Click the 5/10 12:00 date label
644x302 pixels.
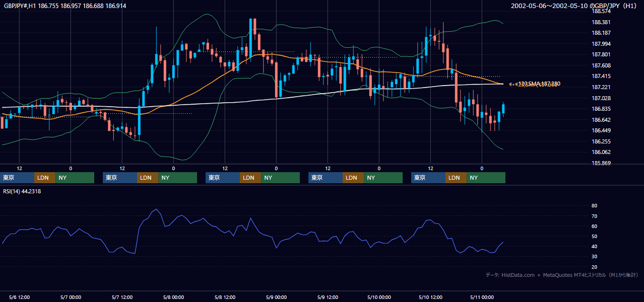tap(430, 297)
